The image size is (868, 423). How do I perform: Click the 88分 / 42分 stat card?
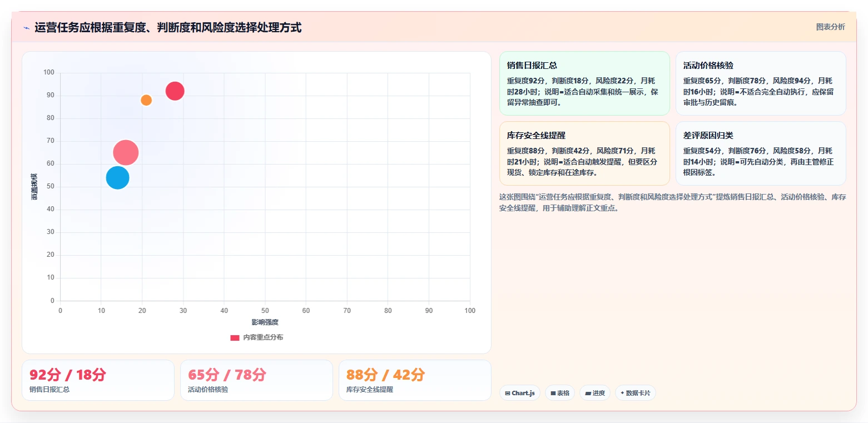[415, 380]
